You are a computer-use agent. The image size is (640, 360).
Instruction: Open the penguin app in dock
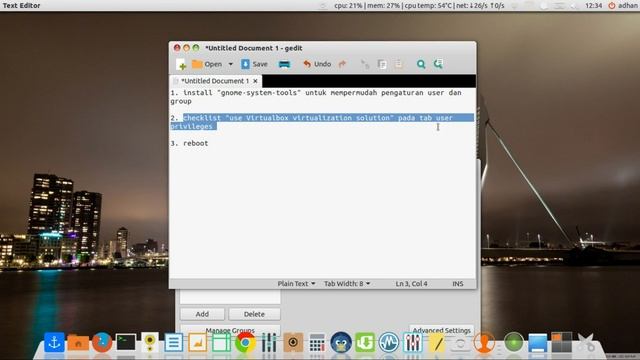coord(341,342)
